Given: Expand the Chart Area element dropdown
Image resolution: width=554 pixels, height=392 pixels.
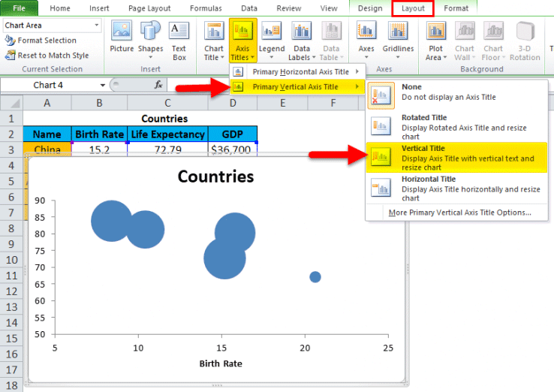Looking at the screenshot, I should click(96, 25).
